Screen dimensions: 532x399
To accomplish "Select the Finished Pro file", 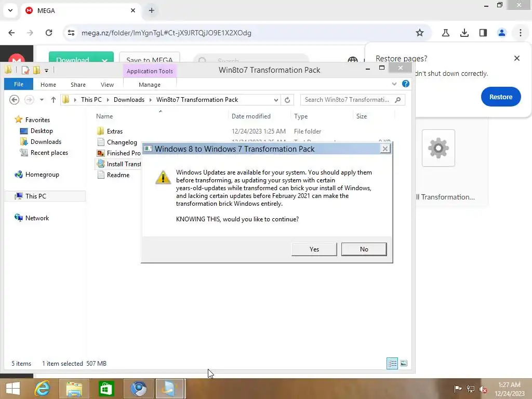I will click(119, 153).
